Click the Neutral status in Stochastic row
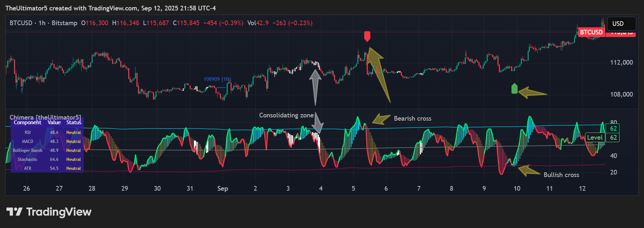 74,159
